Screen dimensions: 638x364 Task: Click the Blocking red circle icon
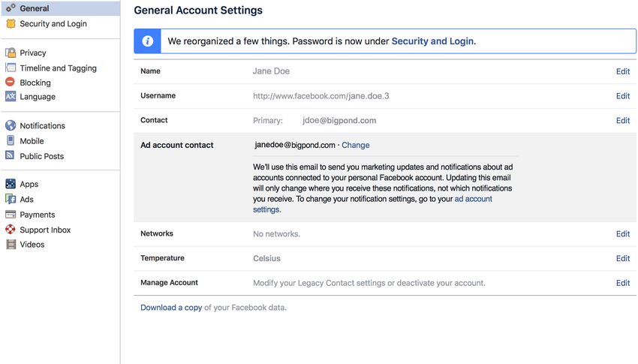[x=11, y=82]
